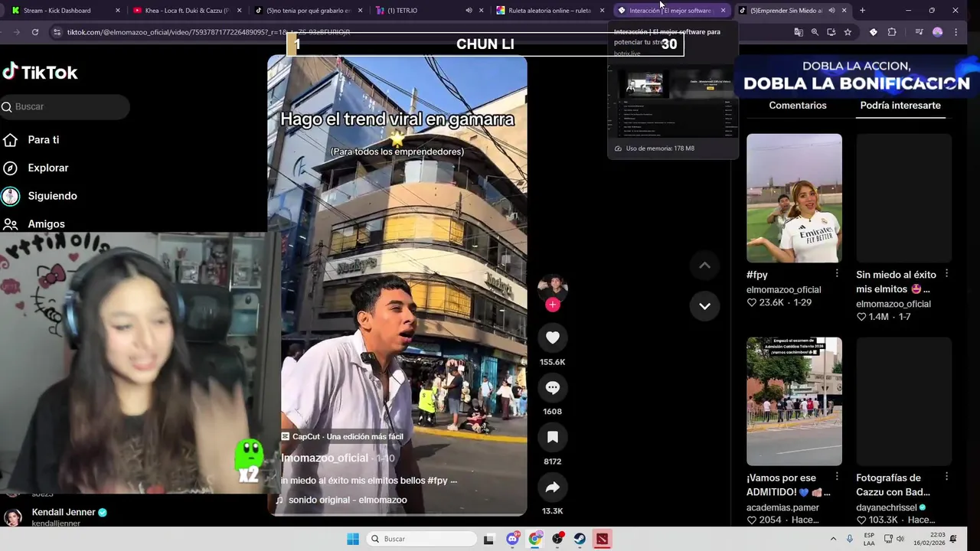
Task: Close the Ruleta aleatoria online tab
Action: [602, 10]
